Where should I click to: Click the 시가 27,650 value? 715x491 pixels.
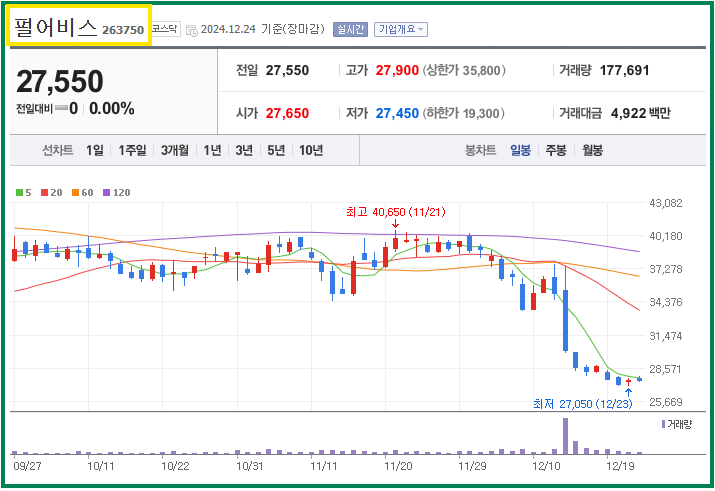287,113
